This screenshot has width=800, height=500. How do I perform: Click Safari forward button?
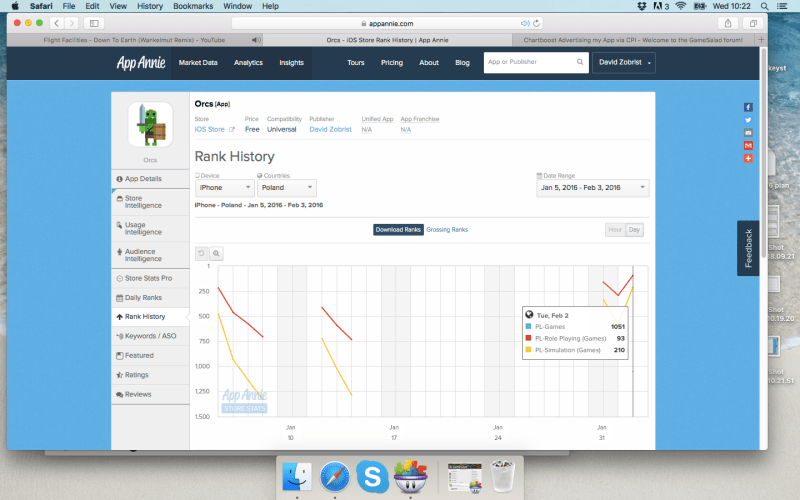tap(72, 23)
